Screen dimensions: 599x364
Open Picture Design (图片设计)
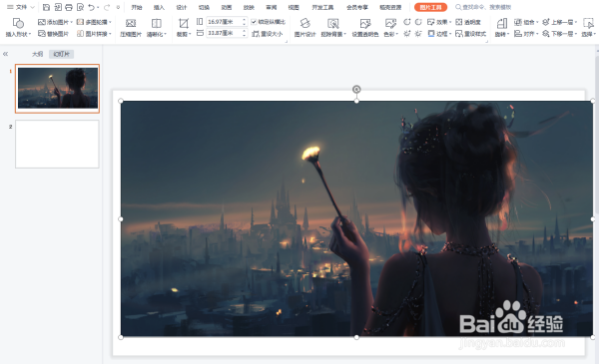pos(304,28)
